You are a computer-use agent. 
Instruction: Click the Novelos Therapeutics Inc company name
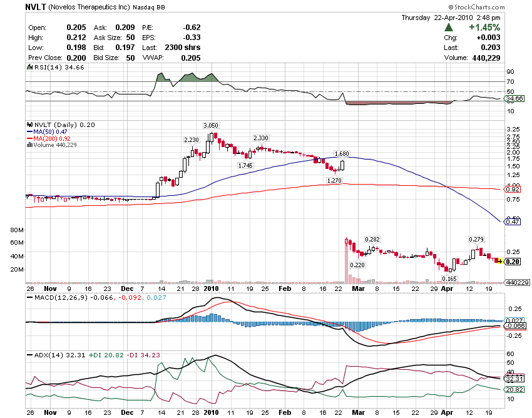pos(90,7)
